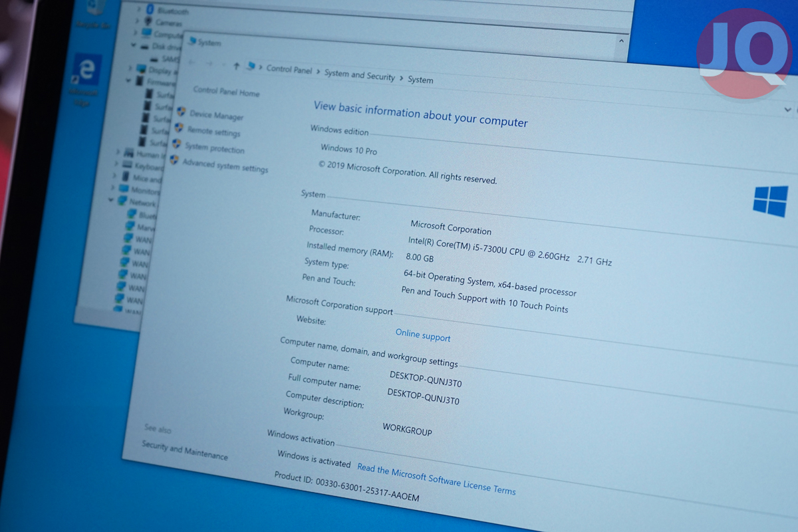Expand the Monitors node in Device Manager
Viewport: 798px width, 532px height.
point(114,188)
